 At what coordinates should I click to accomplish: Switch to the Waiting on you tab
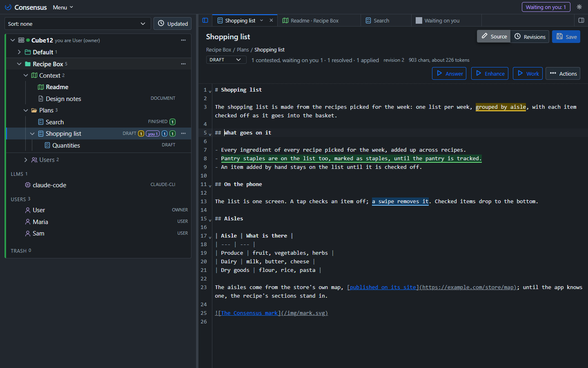tap(446, 20)
